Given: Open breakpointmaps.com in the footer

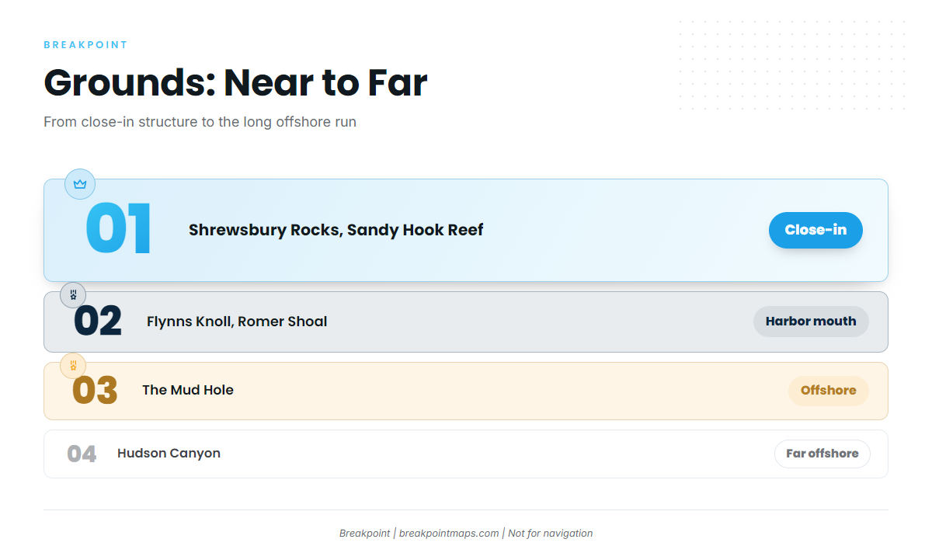Looking at the screenshot, I should coord(449,534).
